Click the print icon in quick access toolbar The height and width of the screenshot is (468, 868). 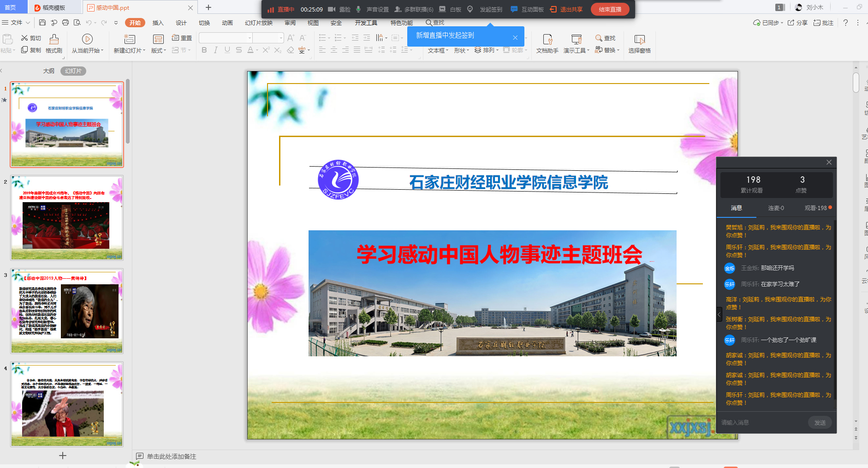[65, 23]
